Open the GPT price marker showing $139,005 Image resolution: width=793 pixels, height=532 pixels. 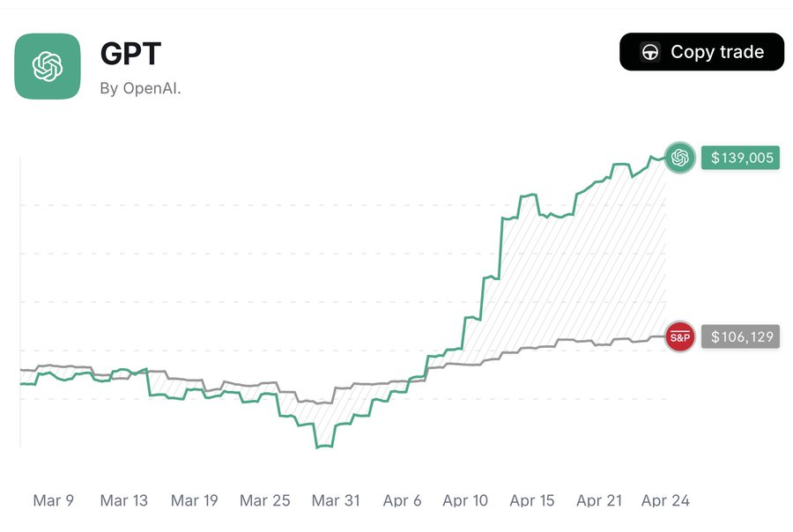pyautogui.click(x=741, y=158)
